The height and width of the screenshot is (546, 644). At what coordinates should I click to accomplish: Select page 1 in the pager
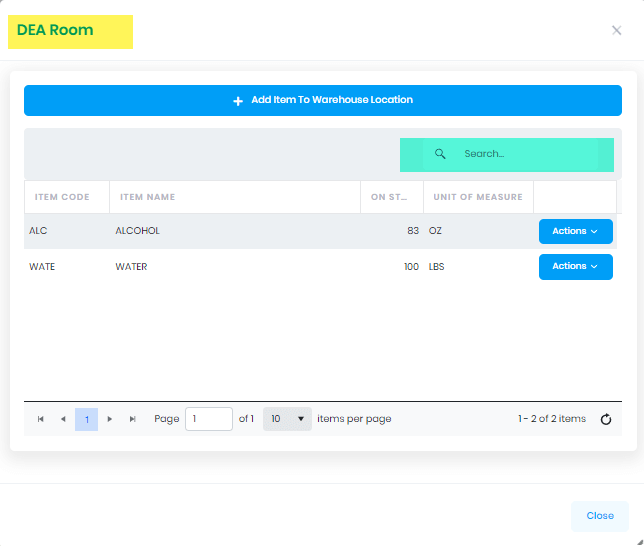86,419
